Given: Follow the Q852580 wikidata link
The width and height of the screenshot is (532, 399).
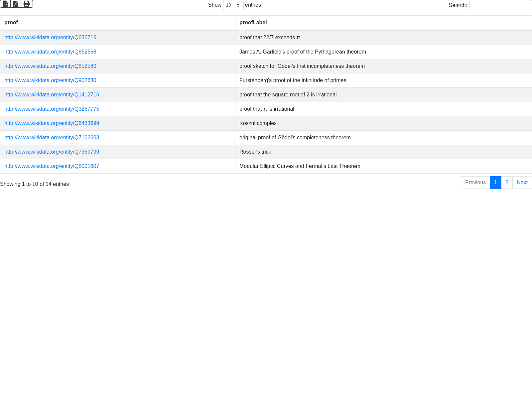Looking at the screenshot, I should tap(50, 66).
